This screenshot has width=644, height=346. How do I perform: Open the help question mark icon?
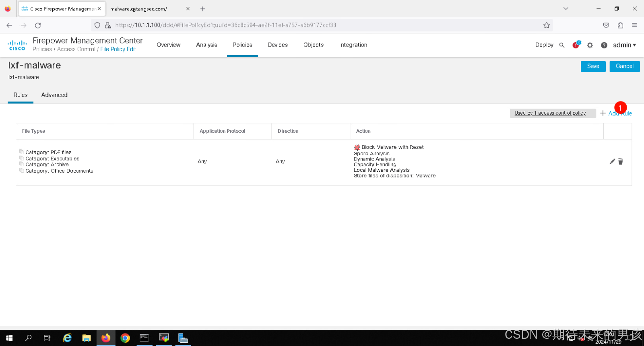pos(604,45)
